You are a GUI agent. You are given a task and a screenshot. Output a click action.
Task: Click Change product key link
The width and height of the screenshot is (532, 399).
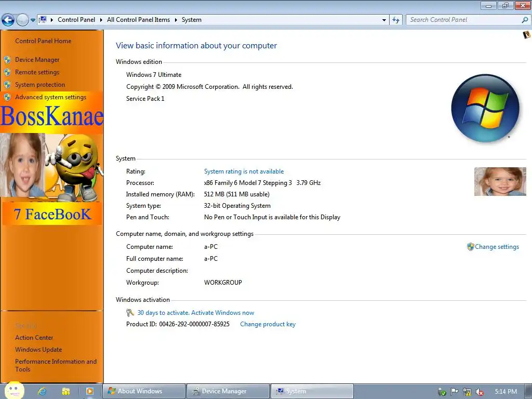[x=268, y=324]
